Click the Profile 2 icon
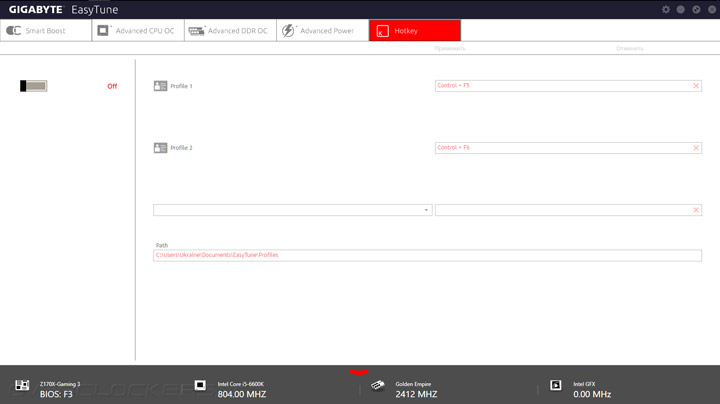Viewport: 720px width, 404px height. 160,148
